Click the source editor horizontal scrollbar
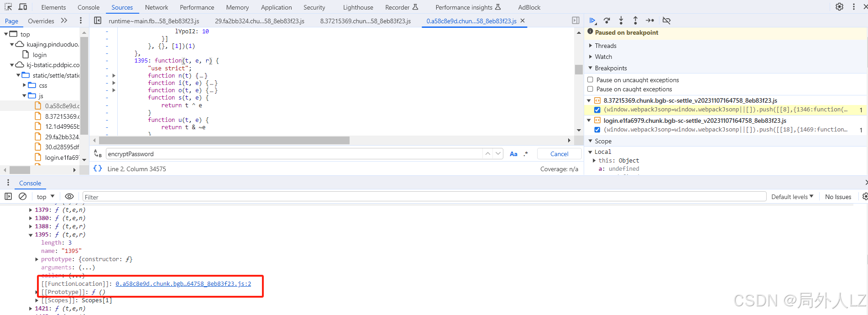The width and height of the screenshot is (868, 315). tap(224, 140)
